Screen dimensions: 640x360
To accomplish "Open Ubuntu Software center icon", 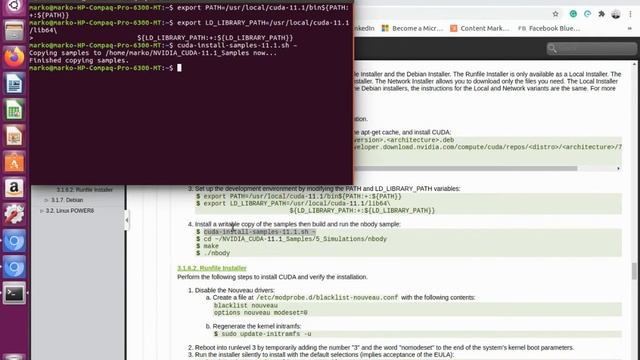I will [x=14, y=162].
